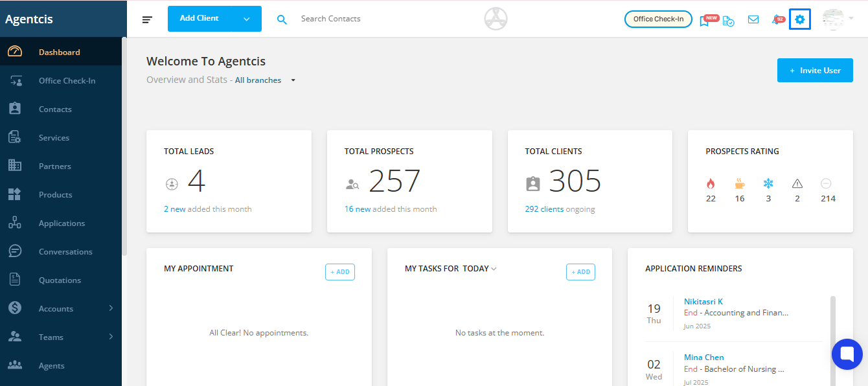Open the mail envelope icon
The height and width of the screenshot is (386, 868).
tap(753, 19)
